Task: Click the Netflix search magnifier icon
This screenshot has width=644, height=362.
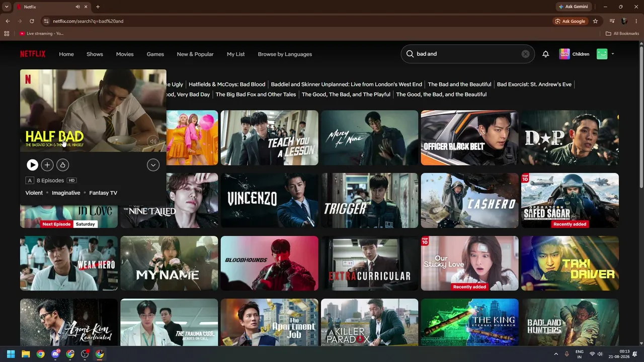Action: 410,54
